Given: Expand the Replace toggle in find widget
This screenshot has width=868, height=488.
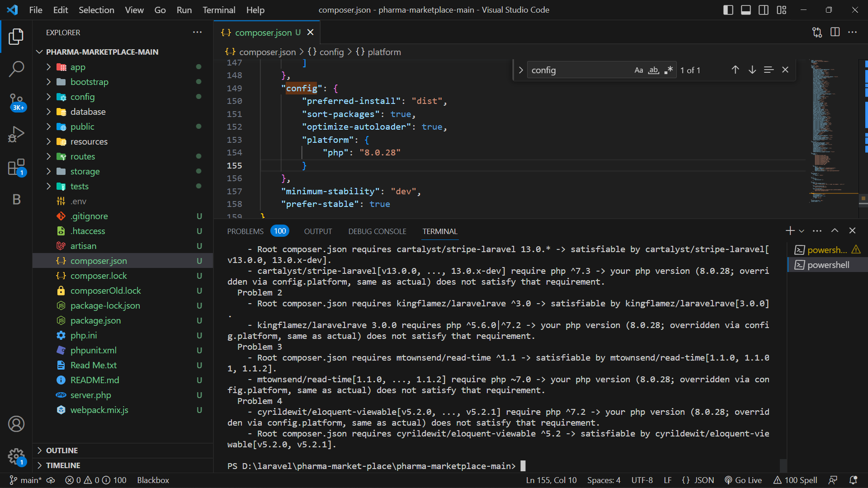Looking at the screenshot, I should [x=521, y=70].
